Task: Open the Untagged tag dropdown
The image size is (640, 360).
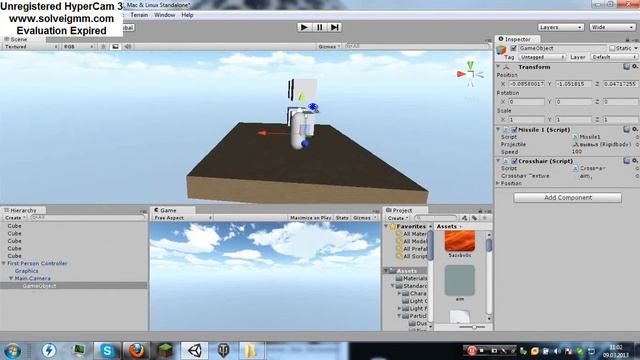Action: pyautogui.click(x=542, y=57)
